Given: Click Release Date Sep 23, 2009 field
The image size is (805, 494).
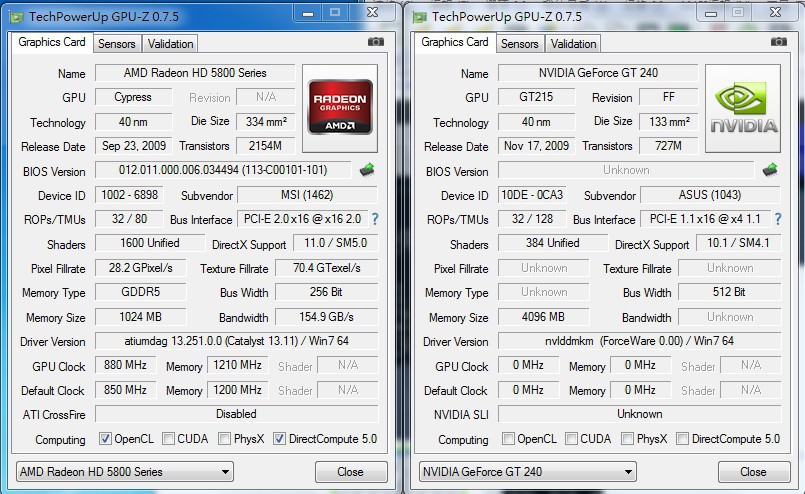Looking at the screenshot, I should pyautogui.click(x=133, y=146).
